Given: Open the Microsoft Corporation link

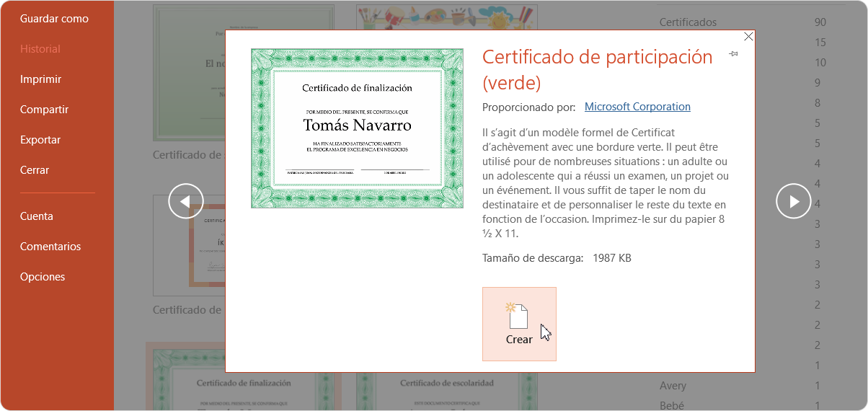Looking at the screenshot, I should point(637,107).
